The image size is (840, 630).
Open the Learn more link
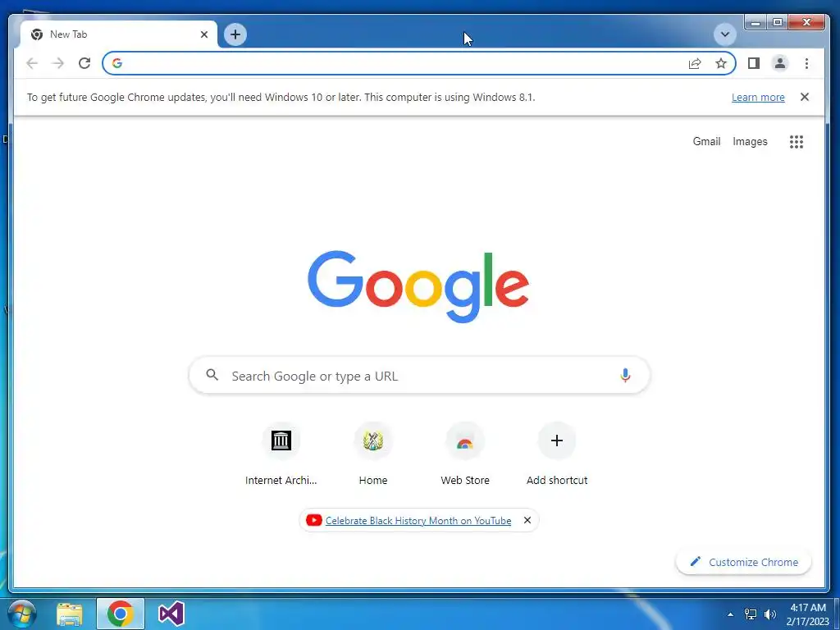(x=758, y=98)
